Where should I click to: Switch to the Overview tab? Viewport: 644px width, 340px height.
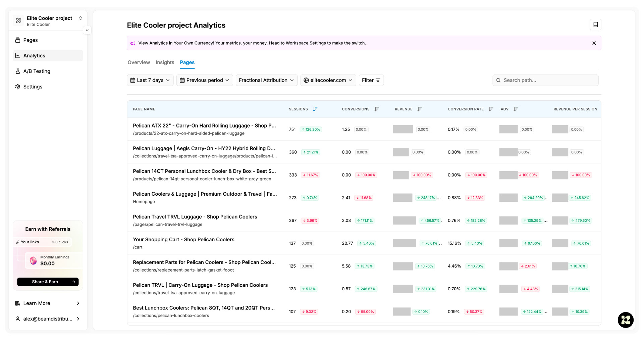[x=139, y=62]
